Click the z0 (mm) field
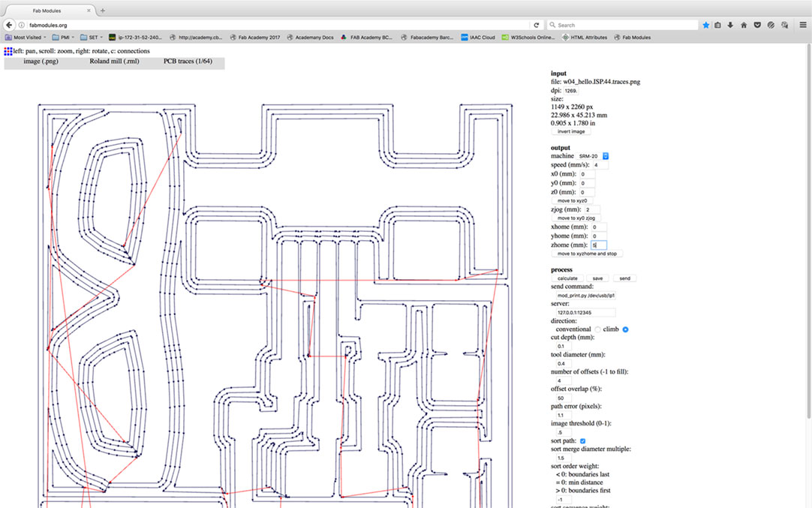Screen dimensions: 812x508 (587, 192)
